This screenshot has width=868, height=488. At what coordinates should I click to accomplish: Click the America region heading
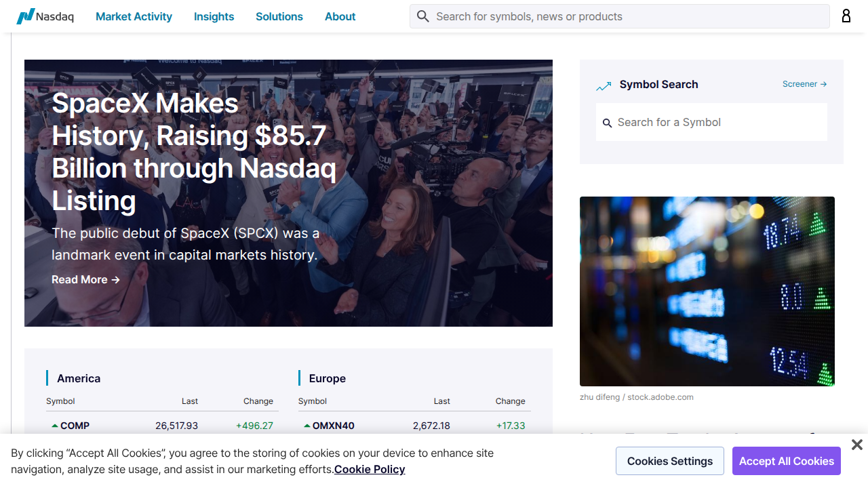(79, 378)
